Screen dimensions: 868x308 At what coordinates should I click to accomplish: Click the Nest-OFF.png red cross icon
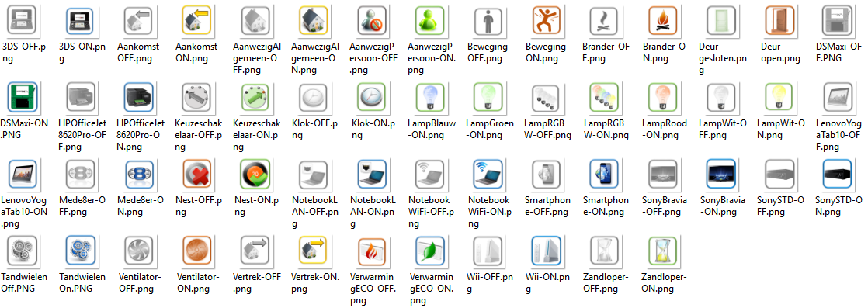[197, 174]
